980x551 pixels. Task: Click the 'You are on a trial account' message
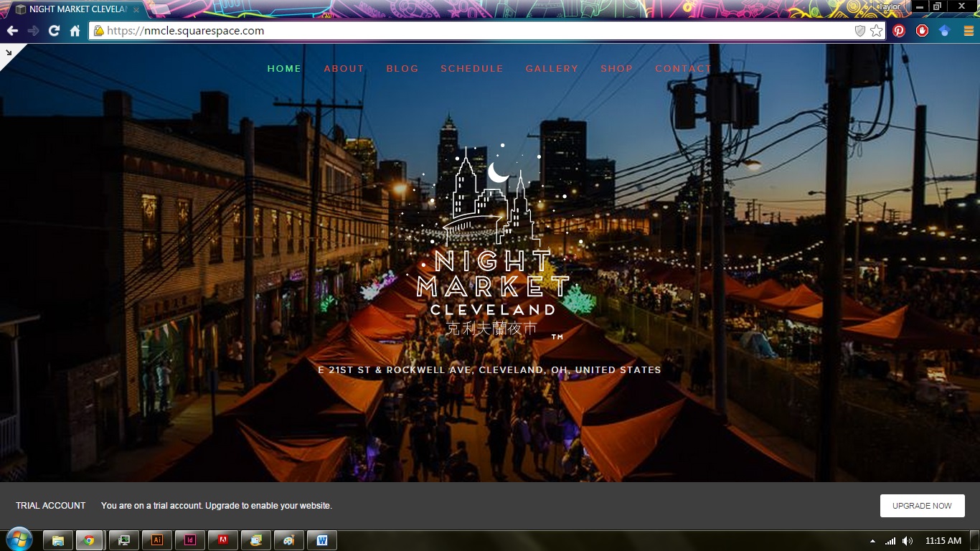[217, 506]
